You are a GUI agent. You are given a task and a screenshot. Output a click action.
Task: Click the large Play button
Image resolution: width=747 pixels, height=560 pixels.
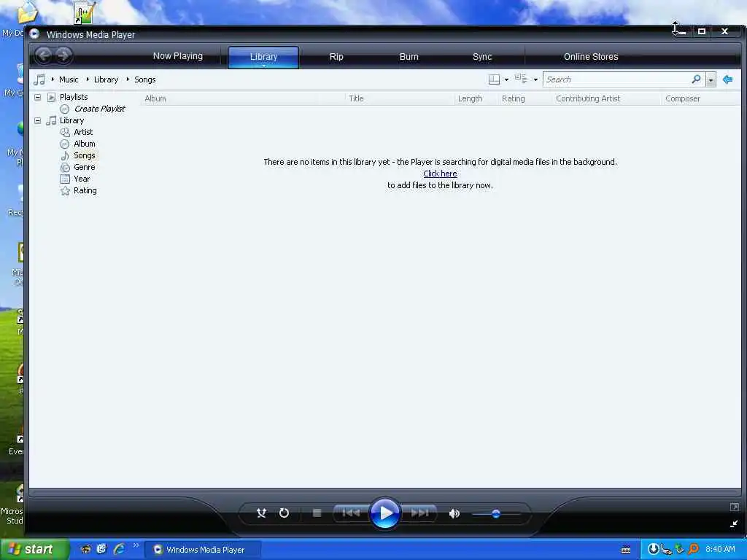[x=385, y=513]
